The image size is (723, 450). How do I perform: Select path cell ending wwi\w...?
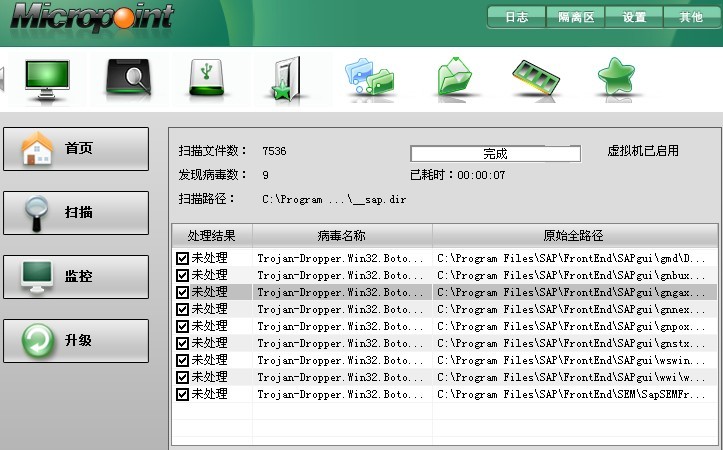(x=575, y=378)
